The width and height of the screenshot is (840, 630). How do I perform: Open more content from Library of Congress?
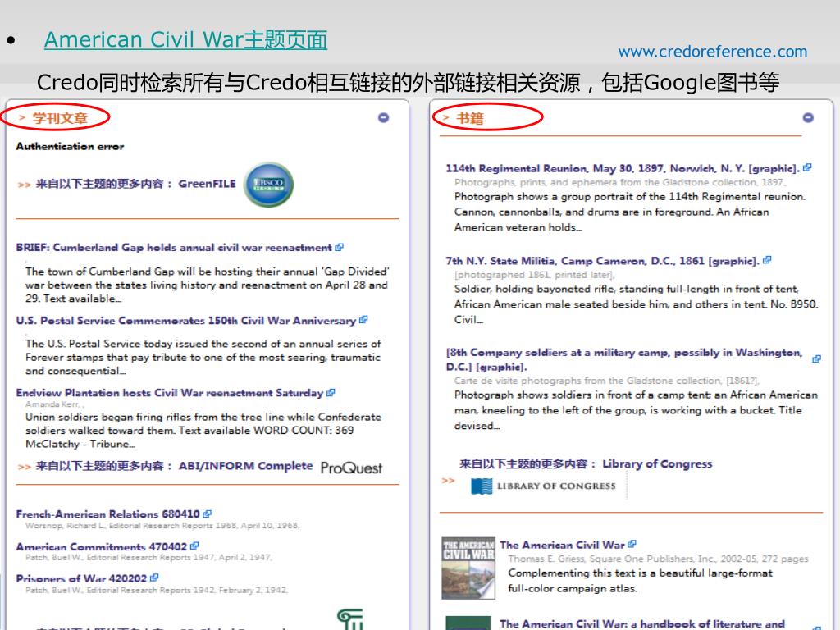click(x=586, y=464)
